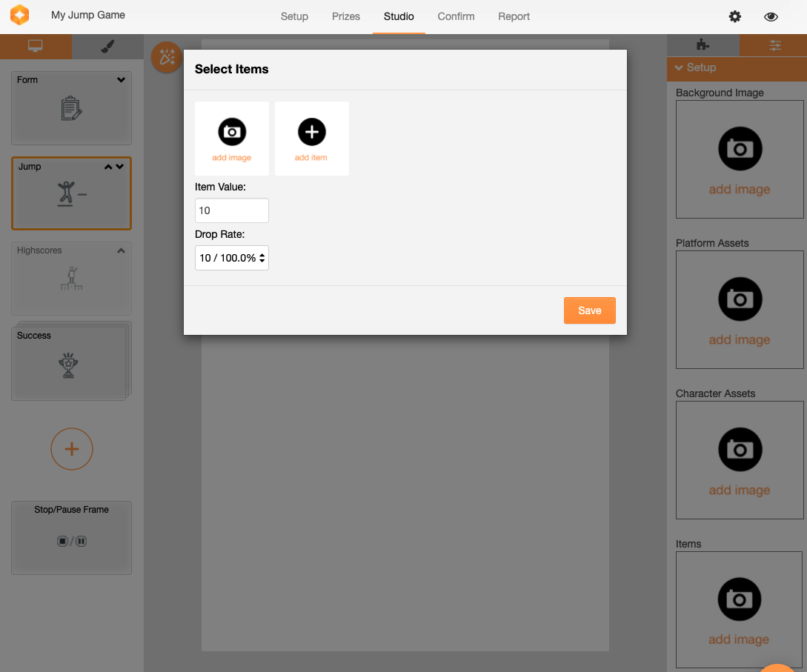The width and height of the screenshot is (807, 672).
Task: Expand the Form frame chevron
Action: [121, 80]
